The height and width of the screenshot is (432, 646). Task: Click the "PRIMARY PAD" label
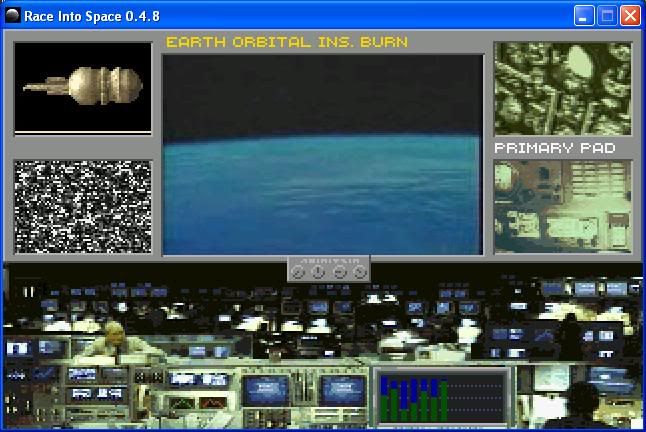(x=555, y=148)
